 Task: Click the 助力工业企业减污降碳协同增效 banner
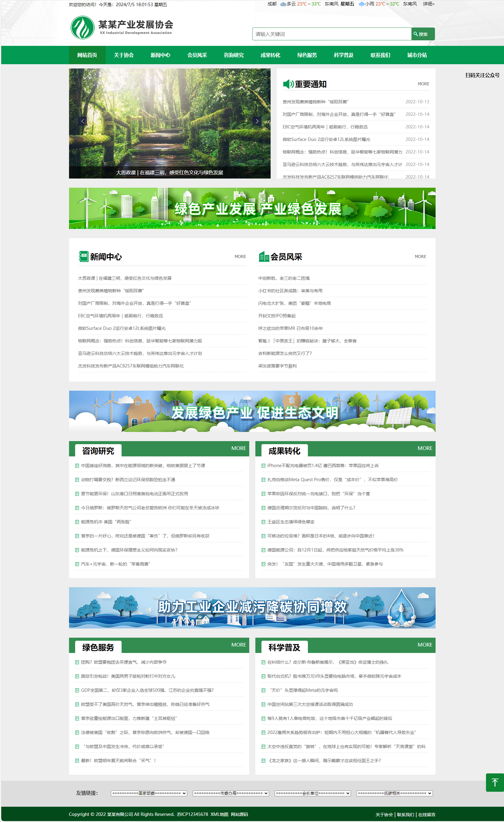click(x=252, y=608)
